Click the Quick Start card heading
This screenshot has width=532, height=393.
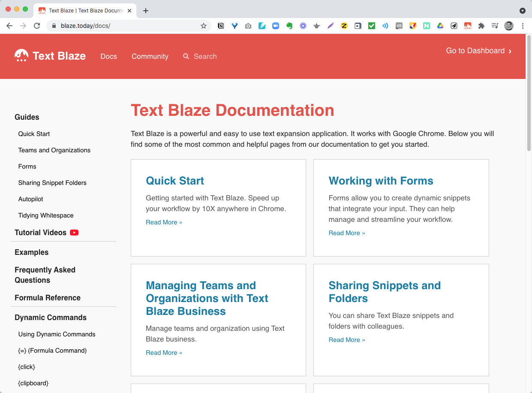(175, 181)
